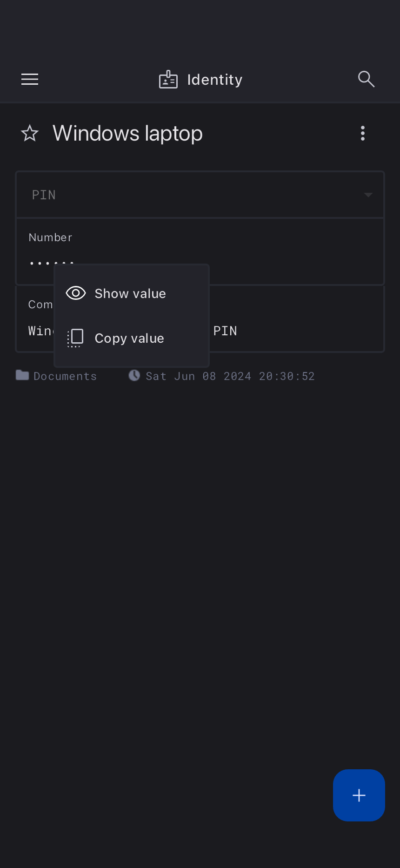The width and height of the screenshot is (400, 868).
Task: Click the copy icon in popup menu
Action: [x=75, y=338]
